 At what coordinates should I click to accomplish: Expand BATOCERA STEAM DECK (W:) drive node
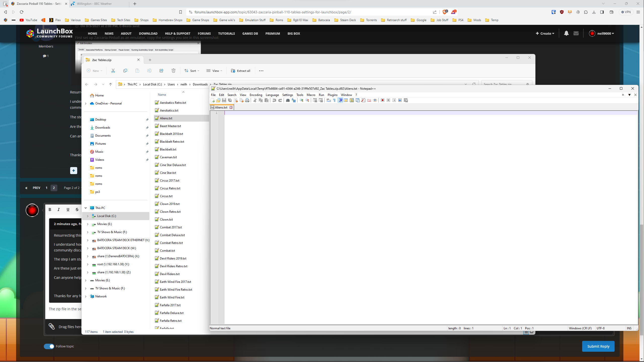coord(88,248)
